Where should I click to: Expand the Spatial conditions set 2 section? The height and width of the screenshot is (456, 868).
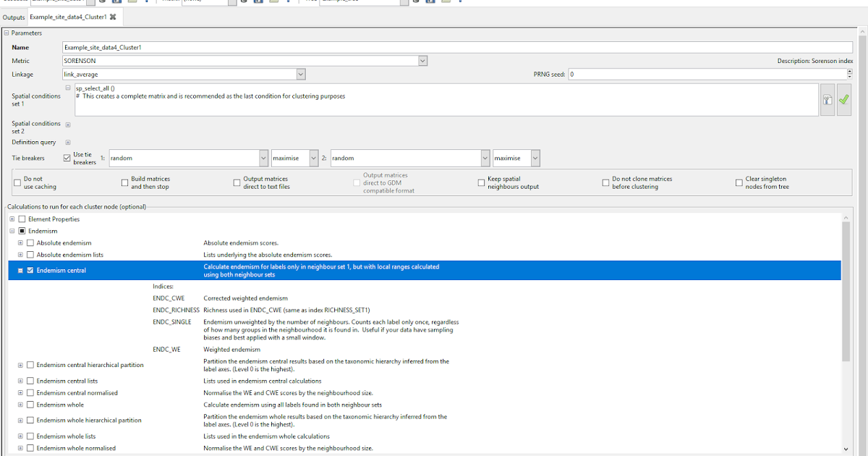[67, 124]
